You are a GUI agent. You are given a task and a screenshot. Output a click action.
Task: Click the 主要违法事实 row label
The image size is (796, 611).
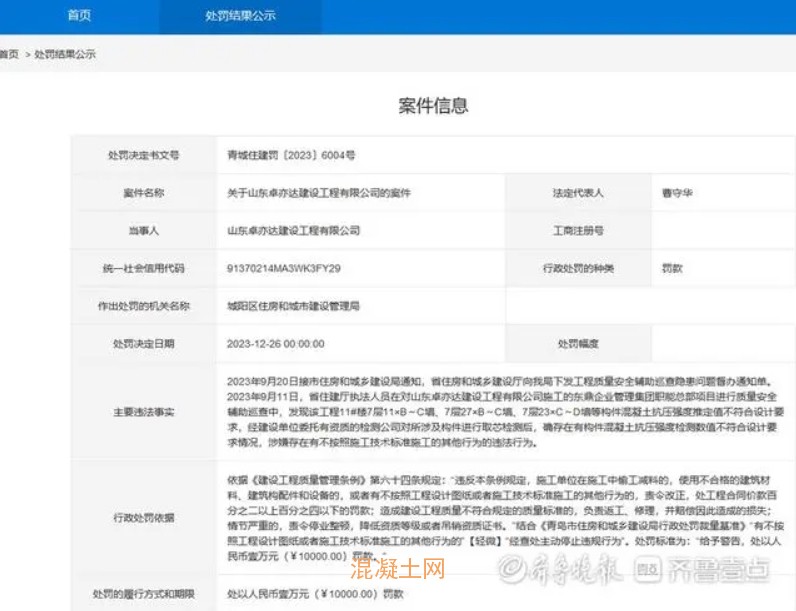point(143,409)
